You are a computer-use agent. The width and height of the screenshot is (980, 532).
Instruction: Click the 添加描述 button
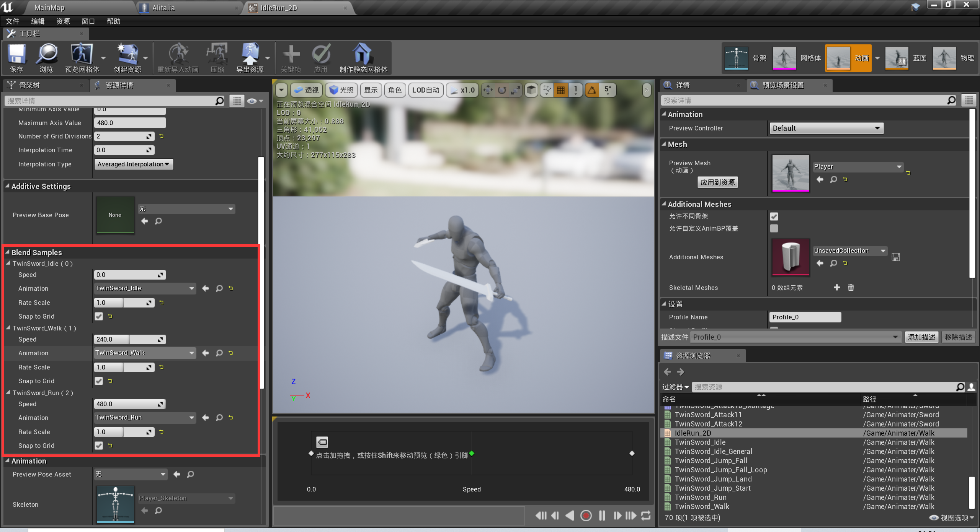pos(921,337)
